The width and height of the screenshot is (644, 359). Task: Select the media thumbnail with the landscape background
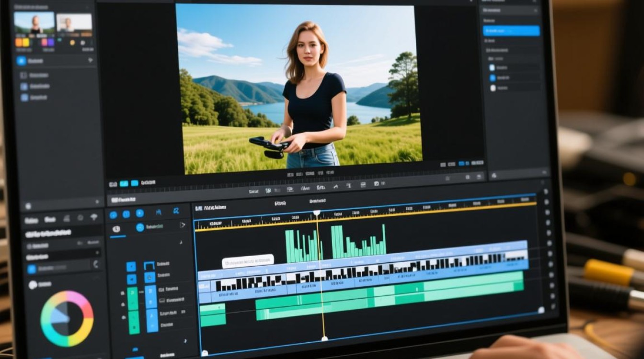coord(34,23)
